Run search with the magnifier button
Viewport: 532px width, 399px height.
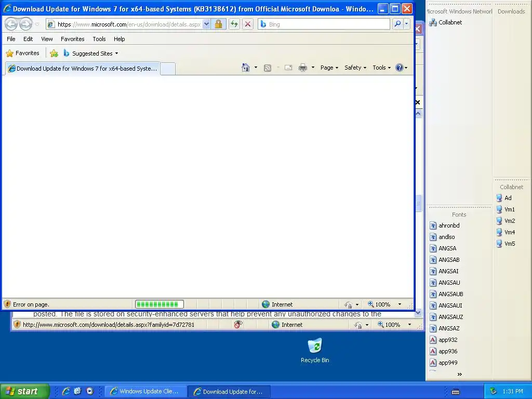point(397,24)
